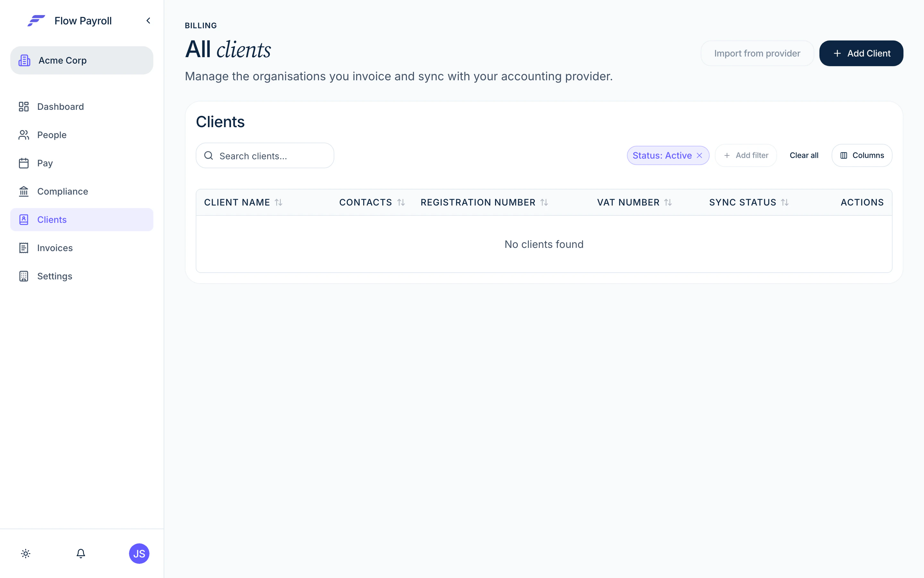Click the plus icon in Add Client
The image size is (924, 578).
point(837,54)
